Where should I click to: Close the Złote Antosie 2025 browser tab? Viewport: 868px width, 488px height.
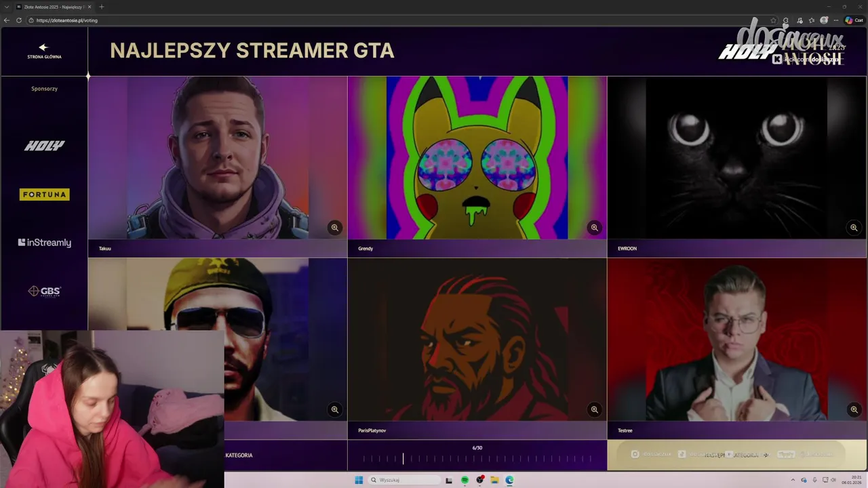coord(90,7)
